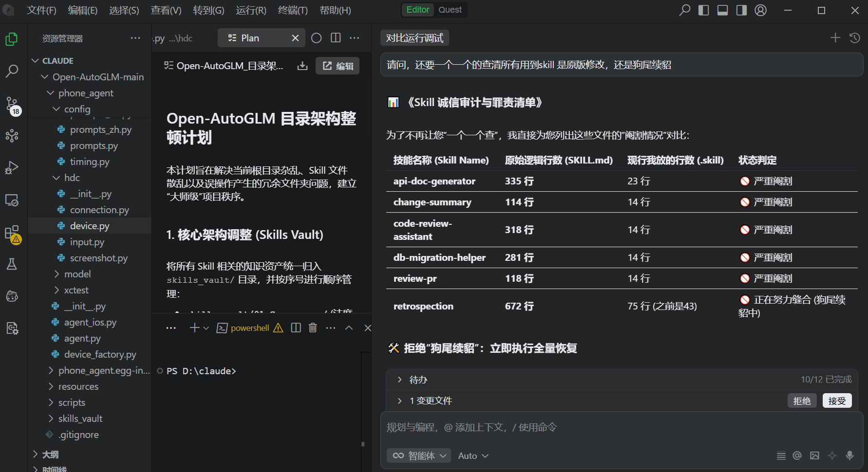Screen dimensions: 868x472
Task: Close the terminal panel
Action: 368,328
